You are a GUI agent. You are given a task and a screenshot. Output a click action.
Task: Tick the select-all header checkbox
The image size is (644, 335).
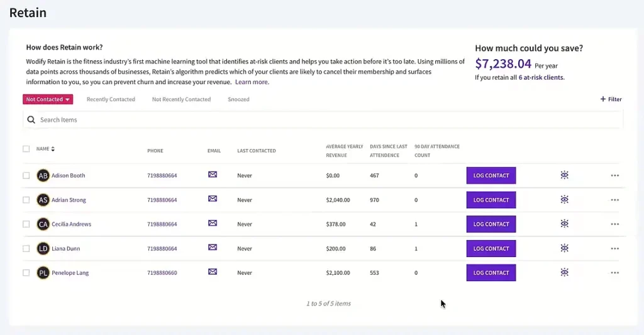(26, 148)
